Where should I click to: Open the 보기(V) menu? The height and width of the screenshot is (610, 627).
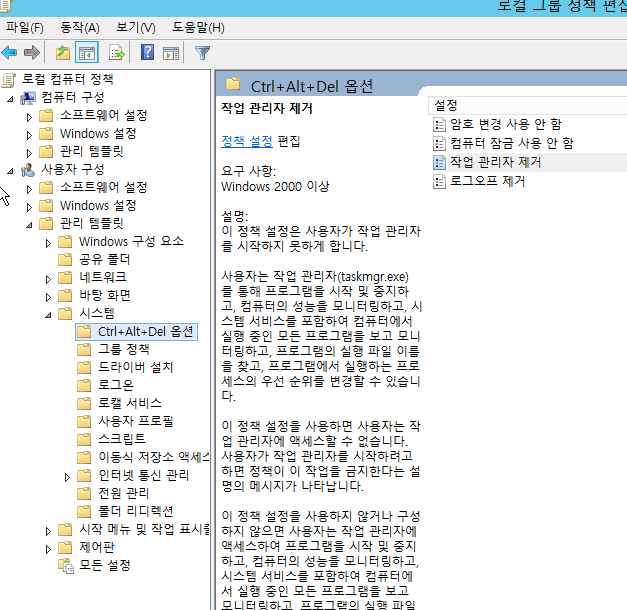136,28
